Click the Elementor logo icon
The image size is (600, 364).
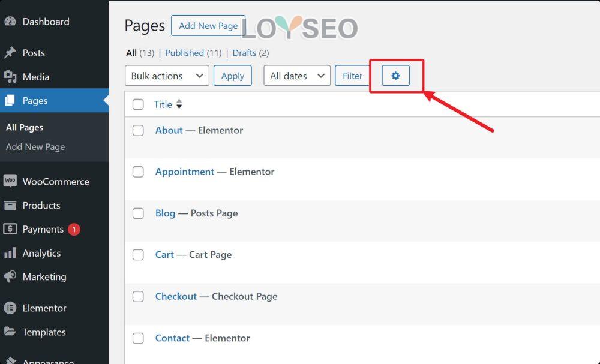(10, 308)
